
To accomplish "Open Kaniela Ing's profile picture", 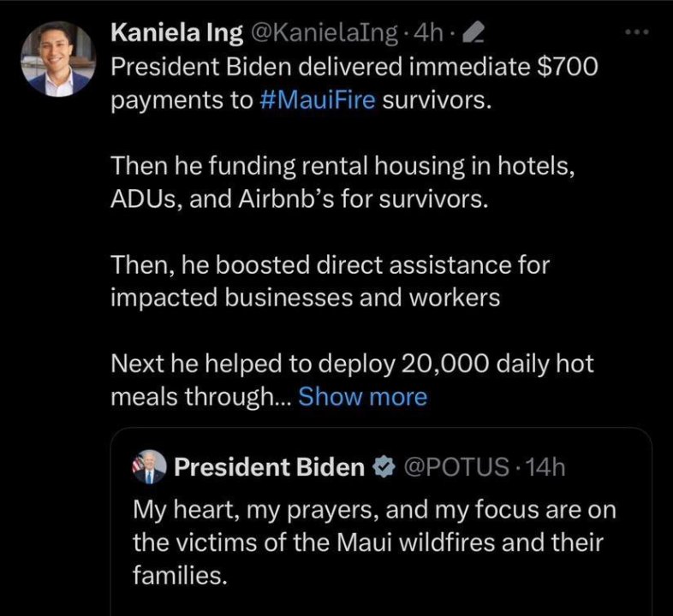I will tap(57, 59).
